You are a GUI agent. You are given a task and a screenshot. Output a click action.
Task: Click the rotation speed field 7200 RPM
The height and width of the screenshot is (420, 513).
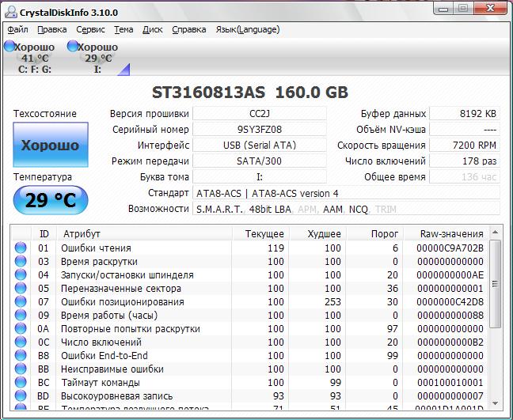pyautogui.click(x=465, y=145)
